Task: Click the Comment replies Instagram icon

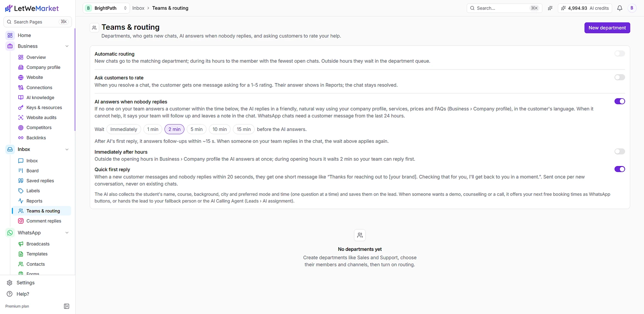Action: click(21, 221)
